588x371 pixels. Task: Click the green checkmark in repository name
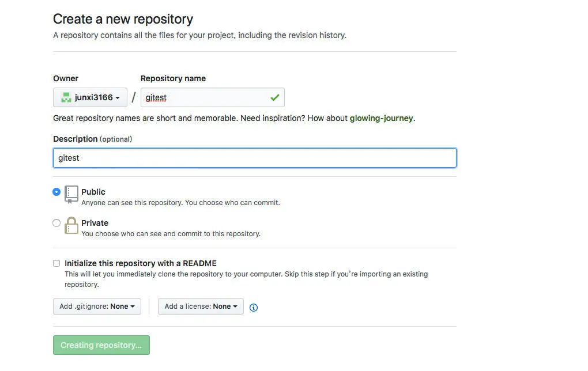pyautogui.click(x=275, y=97)
